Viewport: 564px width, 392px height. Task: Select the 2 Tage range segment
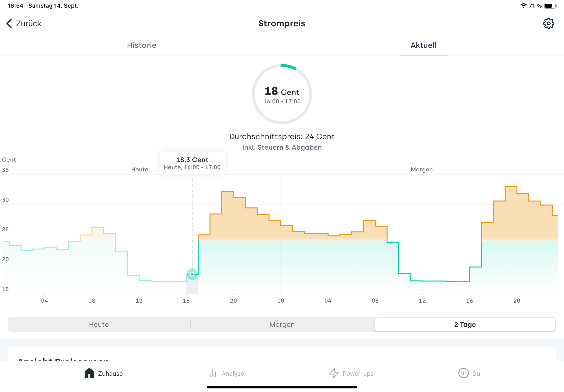click(x=465, y=324)
